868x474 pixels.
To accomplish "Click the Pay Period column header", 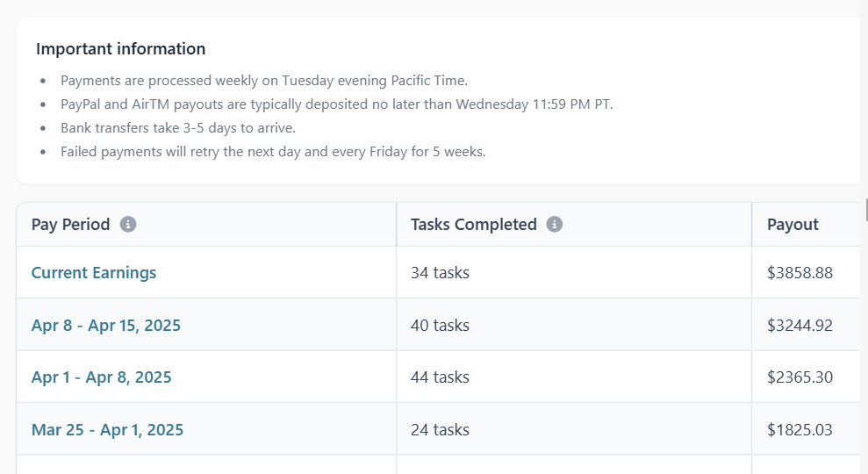I will (70, 224).
